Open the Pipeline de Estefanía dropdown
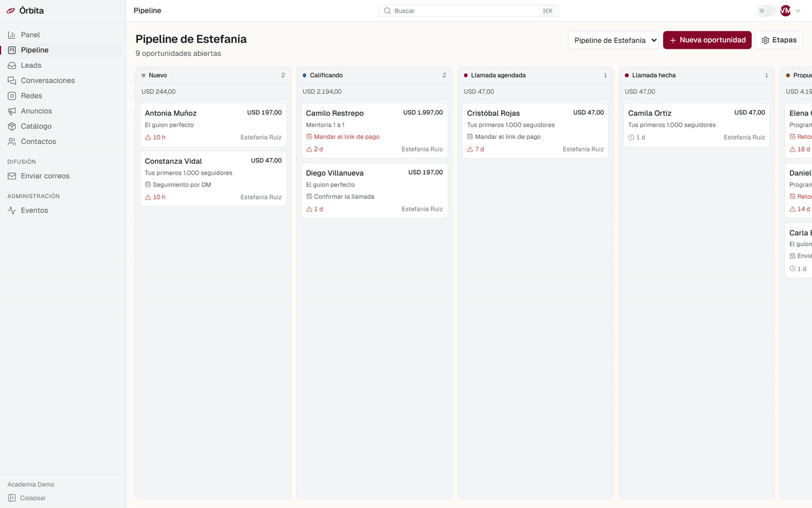 pos(614,40)
